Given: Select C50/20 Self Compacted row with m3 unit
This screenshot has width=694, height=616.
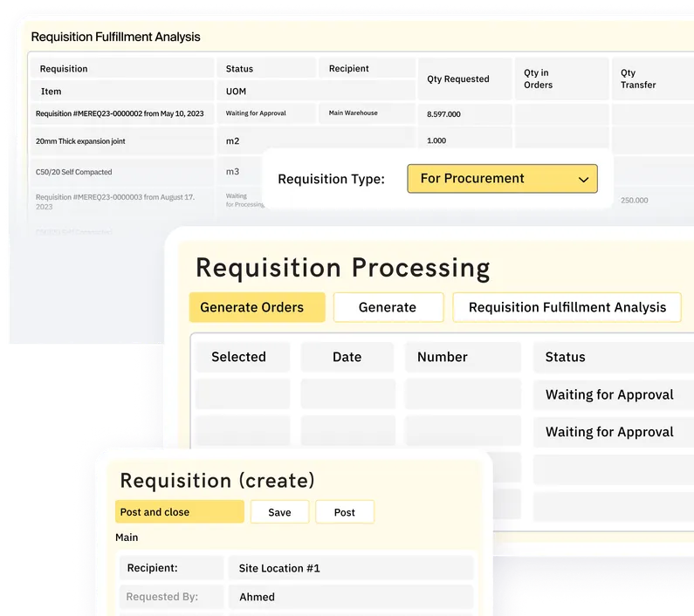Looking at the screenshot, I should coord(121,172).
